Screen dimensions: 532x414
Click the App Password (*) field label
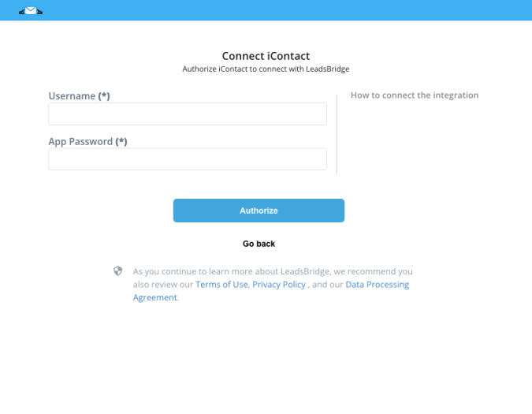87,141
